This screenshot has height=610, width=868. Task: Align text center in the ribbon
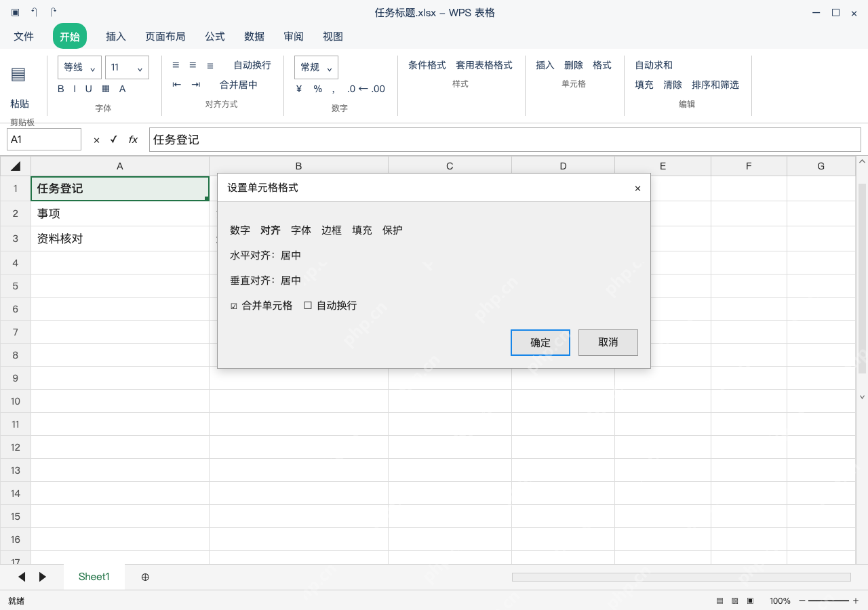(x=193, y=65)
